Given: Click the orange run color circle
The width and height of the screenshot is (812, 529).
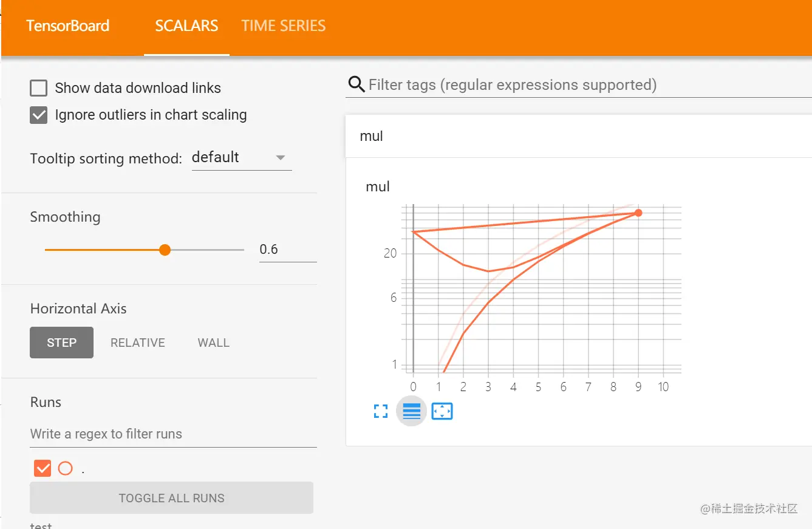Looking at the screenshot, I should click(x=65, y=468).
